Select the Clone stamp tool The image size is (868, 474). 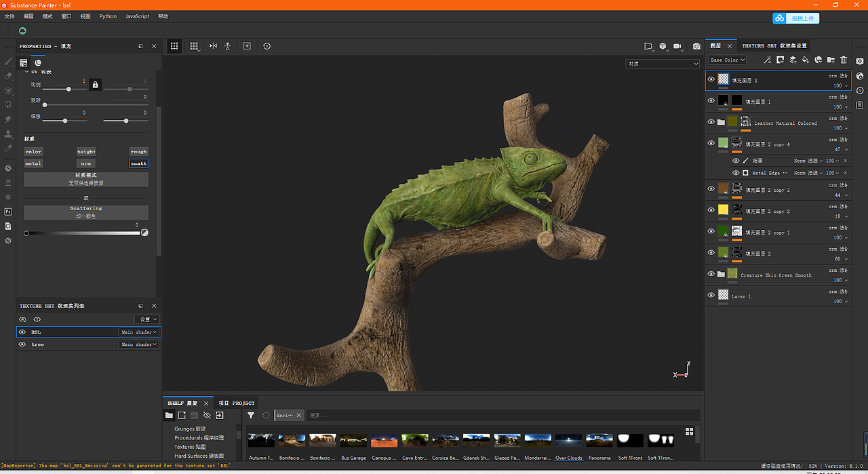(8, 134)
